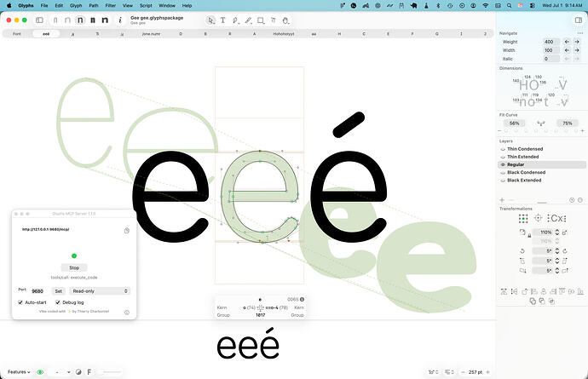Viewport: 588px width, 379px height.
Task: Toggle the sidebar panel icon at top right
Action: [x=579, y=20]
